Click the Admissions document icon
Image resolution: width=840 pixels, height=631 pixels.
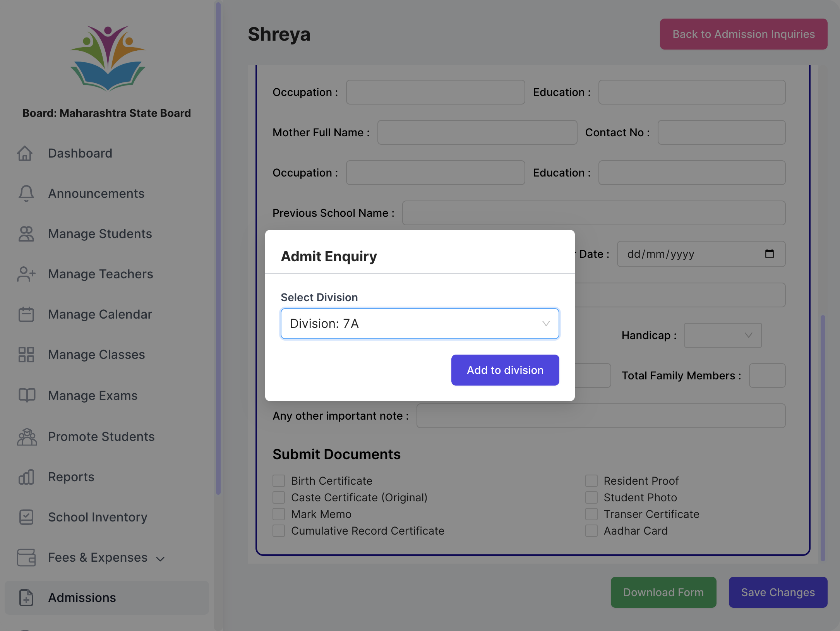[x=26, y=598]
